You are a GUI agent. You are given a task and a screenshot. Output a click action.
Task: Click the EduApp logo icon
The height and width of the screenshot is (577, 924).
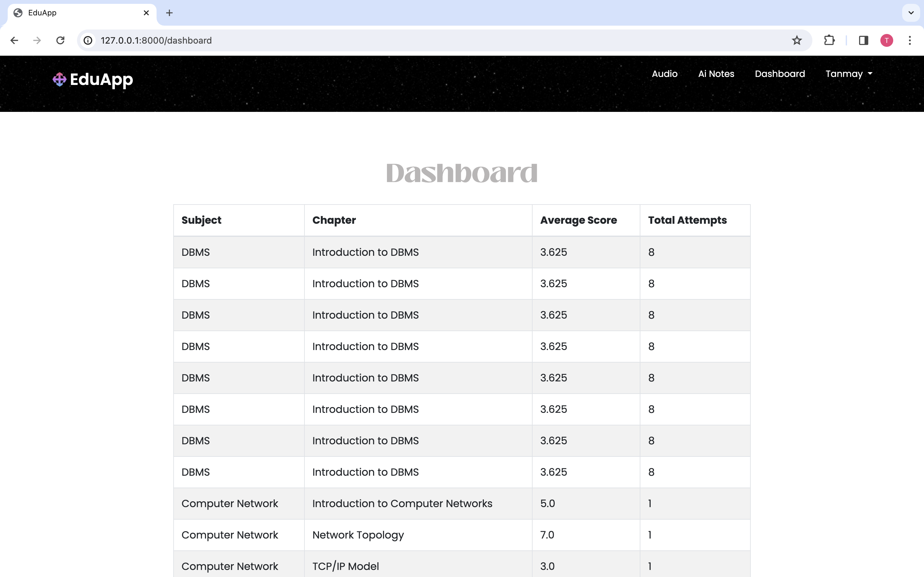click(x=59, y=79)
